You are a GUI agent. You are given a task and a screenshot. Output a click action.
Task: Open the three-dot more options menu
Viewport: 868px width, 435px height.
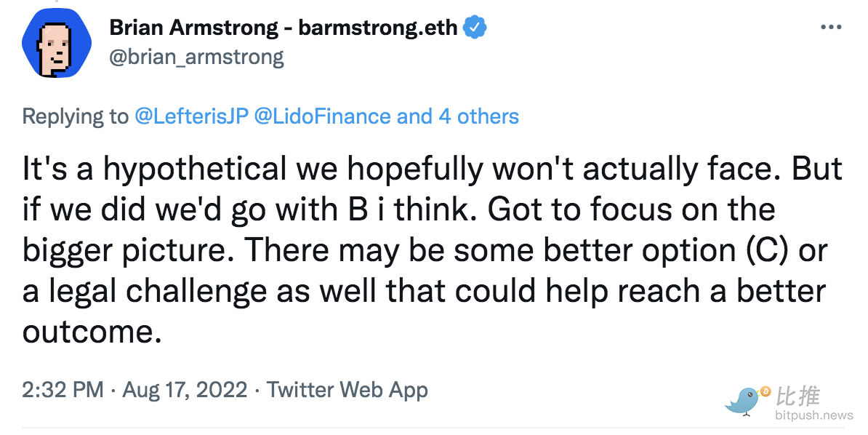tap(831, 27)
